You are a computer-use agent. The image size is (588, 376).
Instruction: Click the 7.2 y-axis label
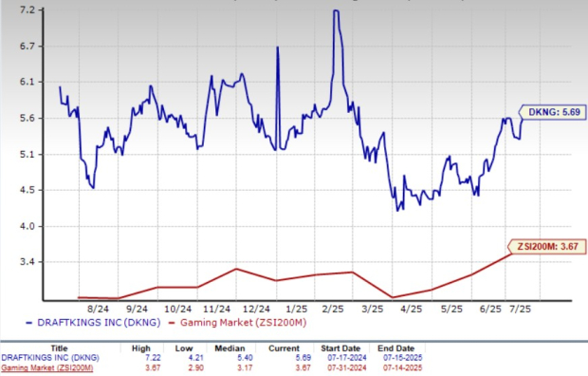tap(27, 10)
